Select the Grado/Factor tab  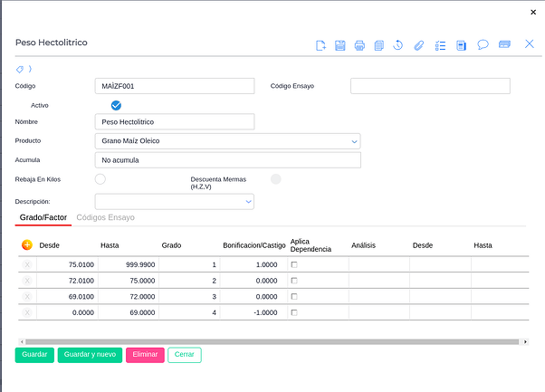43,218
